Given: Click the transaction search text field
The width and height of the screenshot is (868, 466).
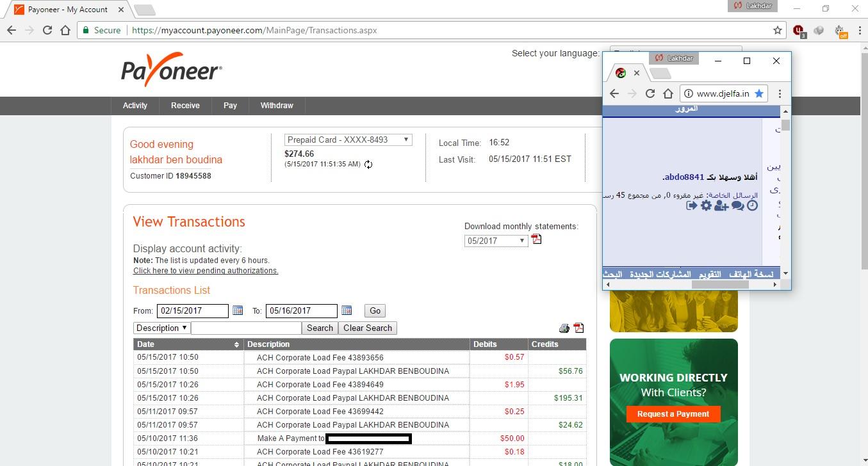Looking at the screenshot, I should [x=246, y=328].
